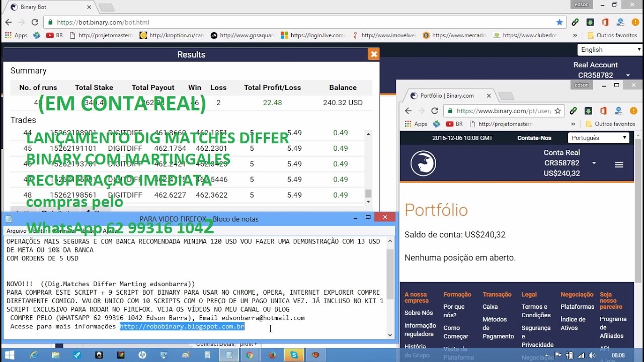Open the Arquivo menu in Notepad
Viewport: 644px width, 362px height.
point(16,231)
